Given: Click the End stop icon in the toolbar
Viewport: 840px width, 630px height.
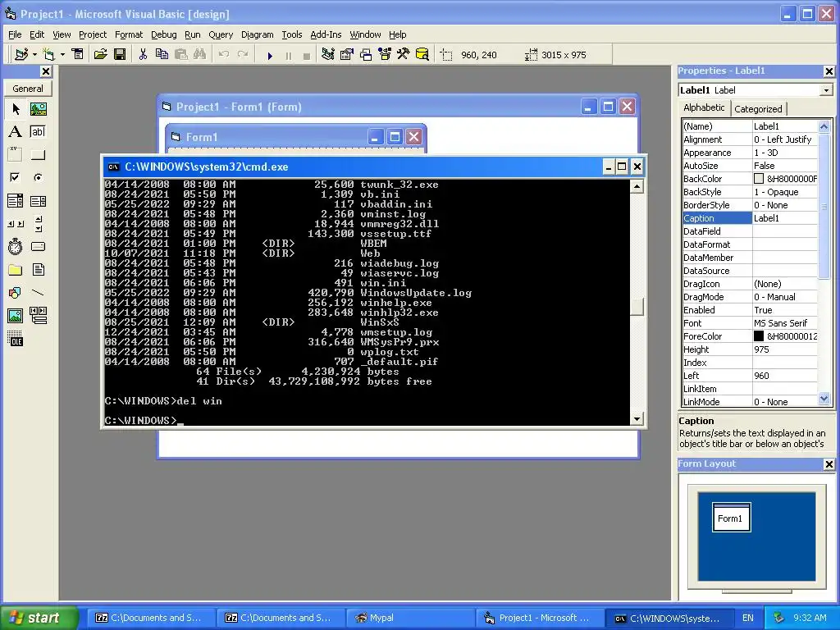Looking at the screenshot, I should tap(307, 55).
